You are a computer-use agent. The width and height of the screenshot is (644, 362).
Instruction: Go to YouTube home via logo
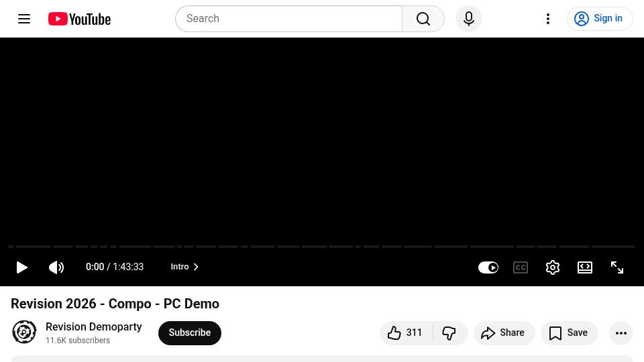click(79, 19)
